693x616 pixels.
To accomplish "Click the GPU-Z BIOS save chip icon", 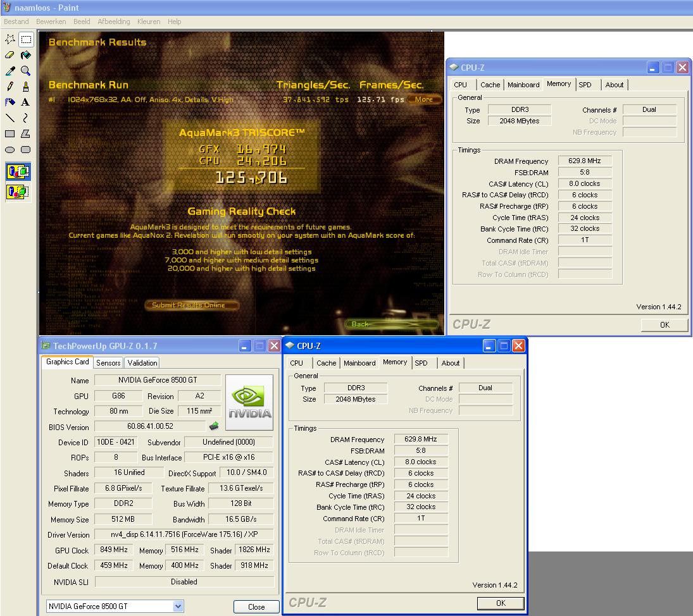I will pos(214,426).
